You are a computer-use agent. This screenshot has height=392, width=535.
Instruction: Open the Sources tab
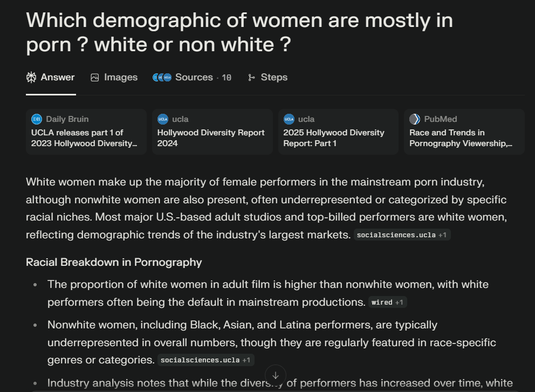click(192, 78)
